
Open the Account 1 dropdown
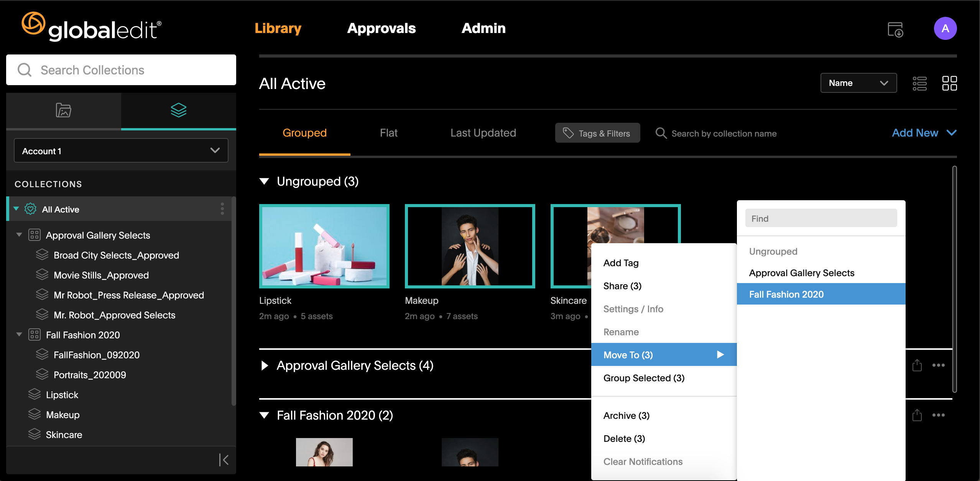[121, 150]
